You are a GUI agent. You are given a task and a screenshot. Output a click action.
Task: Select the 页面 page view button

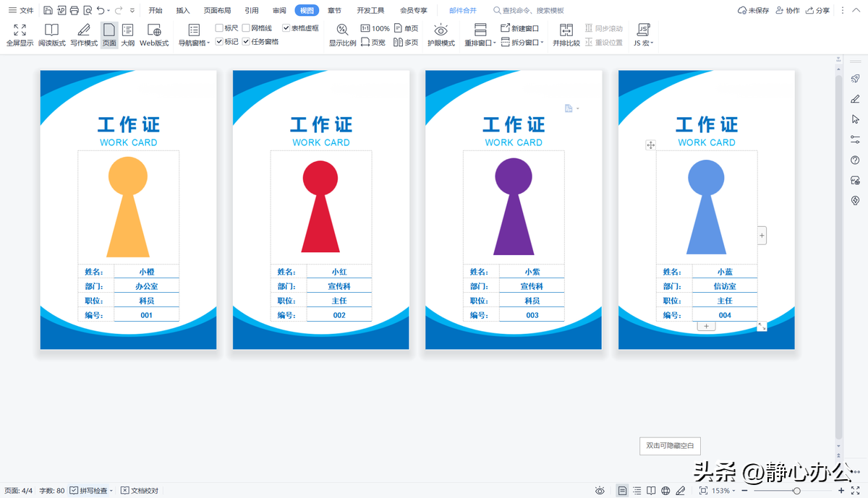click(109, 35)
